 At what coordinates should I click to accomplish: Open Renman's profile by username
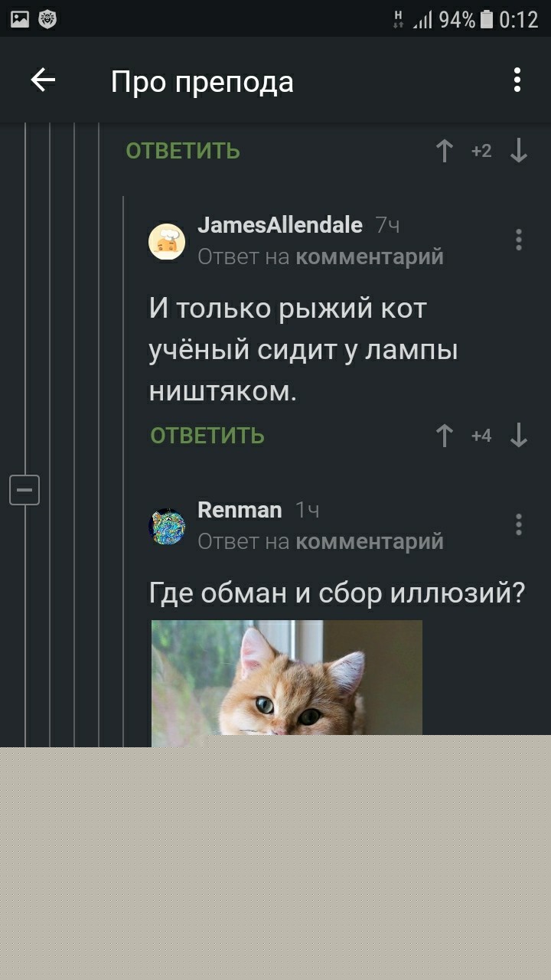pos(240,510)
